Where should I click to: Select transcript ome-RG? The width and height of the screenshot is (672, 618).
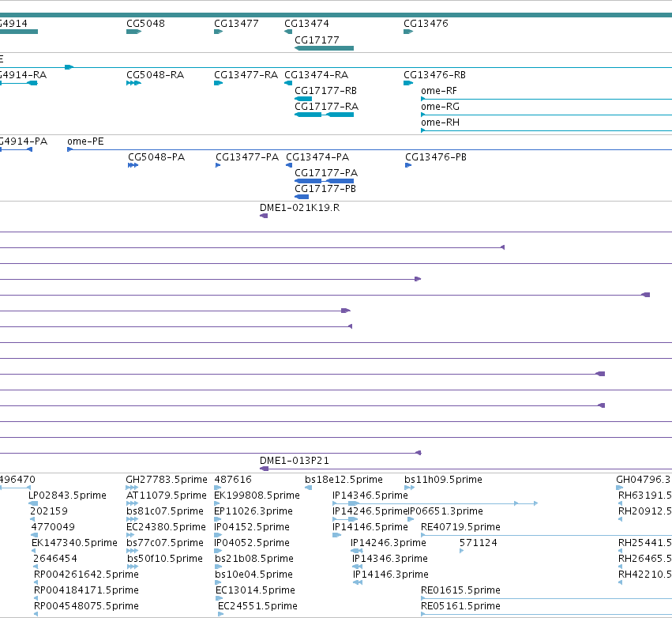[x=440, y=107]
